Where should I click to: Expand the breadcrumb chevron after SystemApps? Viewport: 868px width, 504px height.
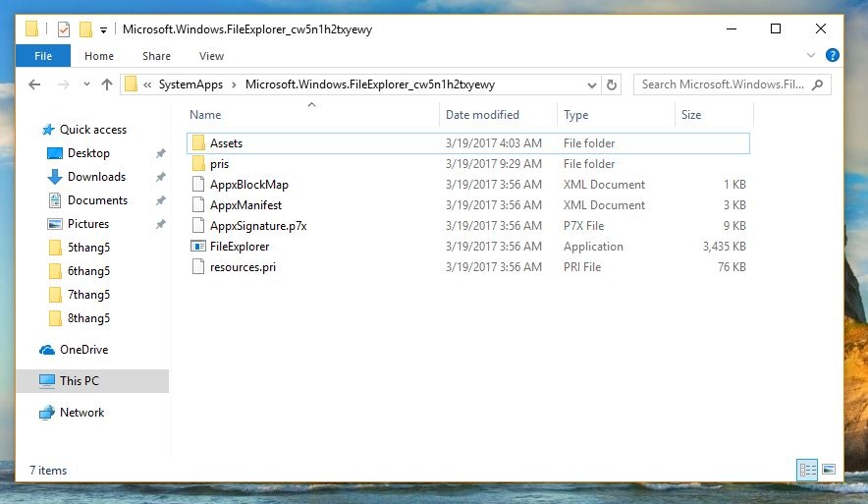(x=234, y=84)
